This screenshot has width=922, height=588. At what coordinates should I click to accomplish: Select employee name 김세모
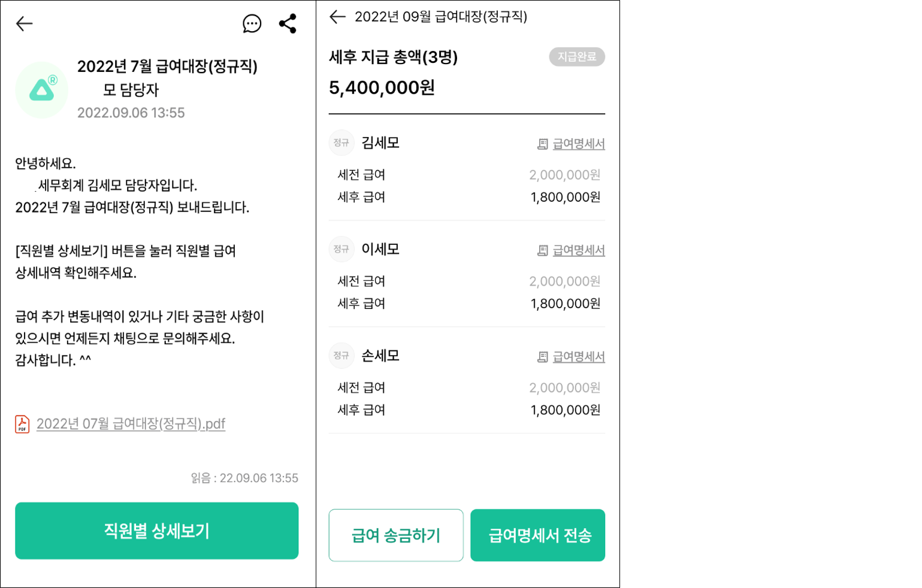coord(380,143)
